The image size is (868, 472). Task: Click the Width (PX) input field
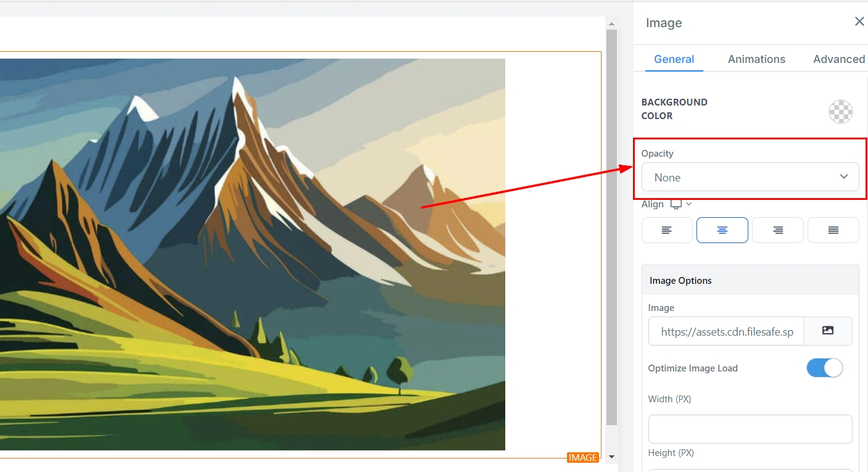pyautogui.click(x=750, y=429)
